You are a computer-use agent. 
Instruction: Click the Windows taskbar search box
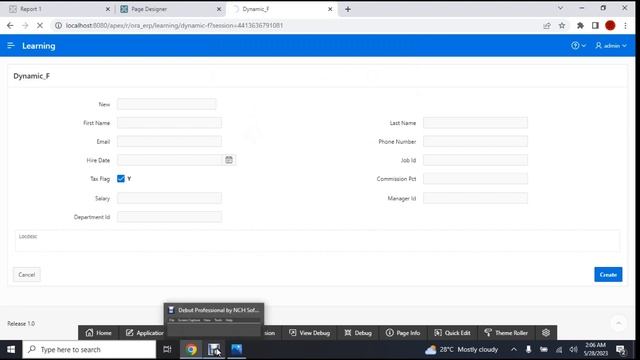tap(89, 349)
